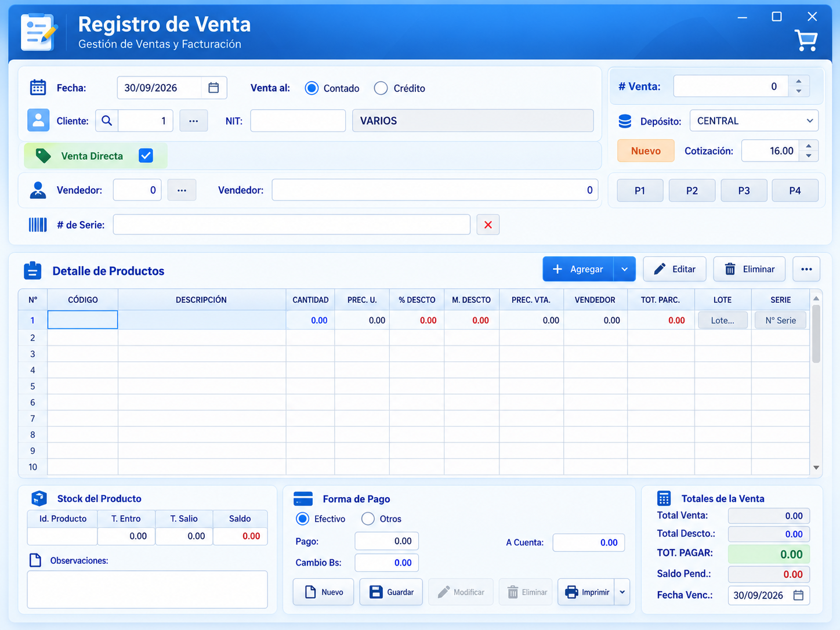Select price level P4
The image size is (840, 630).
click(795, 190)
